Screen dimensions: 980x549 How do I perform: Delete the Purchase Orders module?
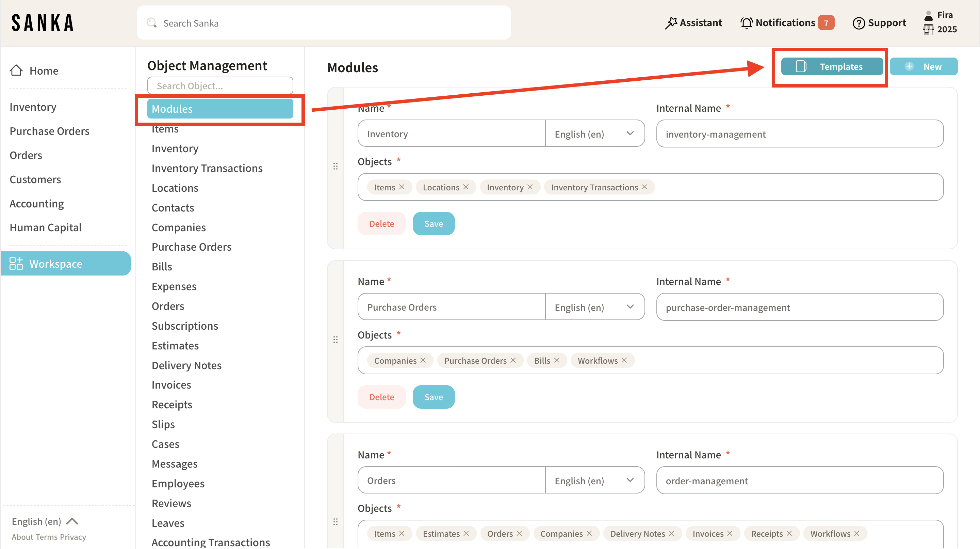pos(381,397)
